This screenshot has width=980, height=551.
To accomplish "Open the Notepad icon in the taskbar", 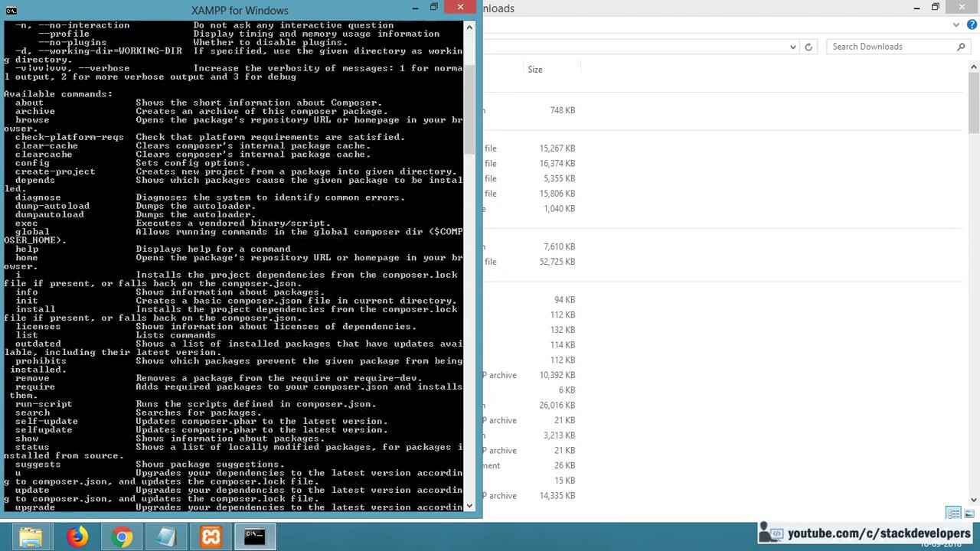I will pos(166,537).
